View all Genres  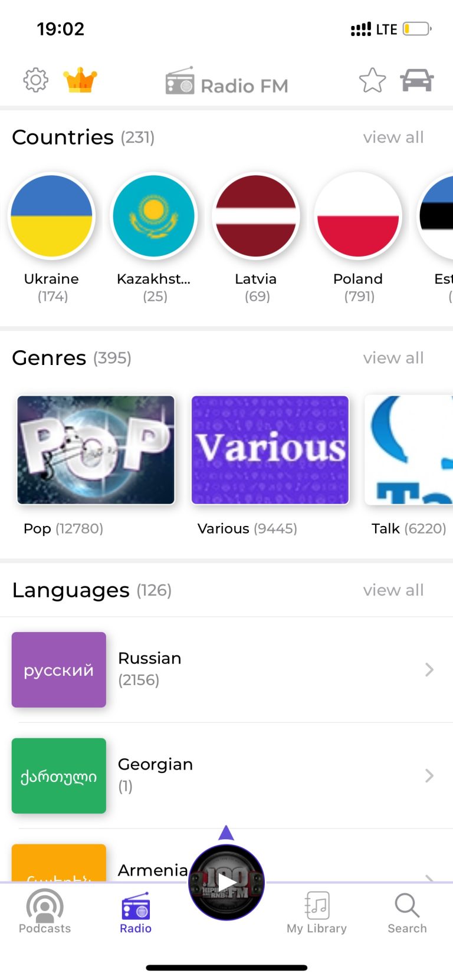coord(393,358)
